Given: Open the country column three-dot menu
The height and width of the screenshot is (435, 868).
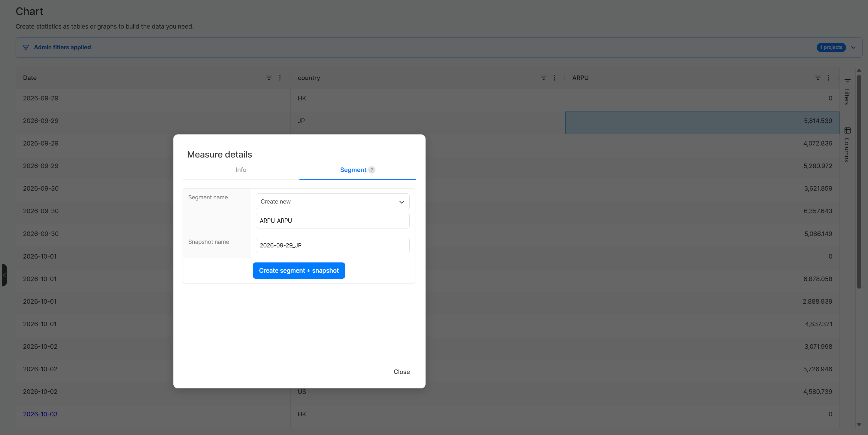Looking at the screenshot, I should click(554, 78).
